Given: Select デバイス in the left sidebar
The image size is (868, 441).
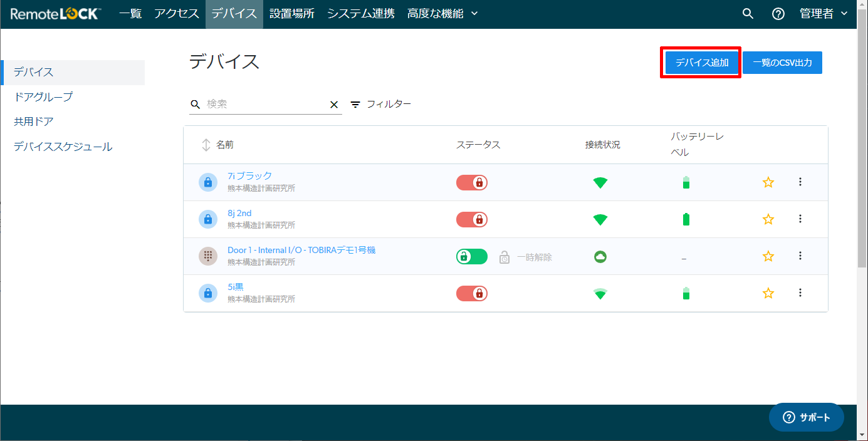Looking at the screenshot, I should (73, 72).
